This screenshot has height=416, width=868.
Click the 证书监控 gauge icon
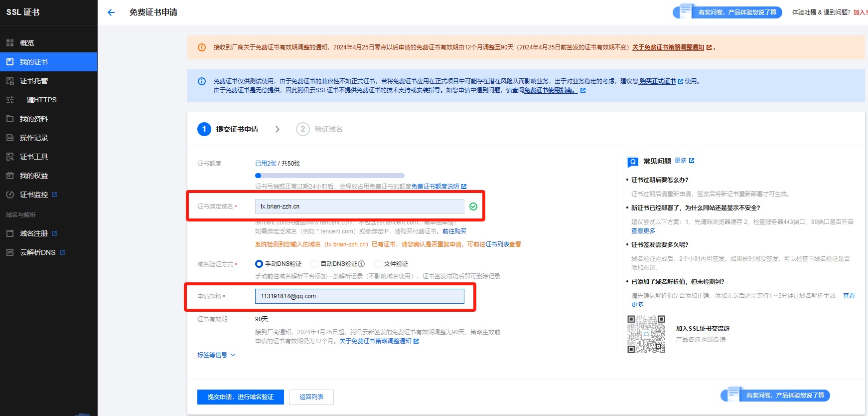click(x=10, y=195)
